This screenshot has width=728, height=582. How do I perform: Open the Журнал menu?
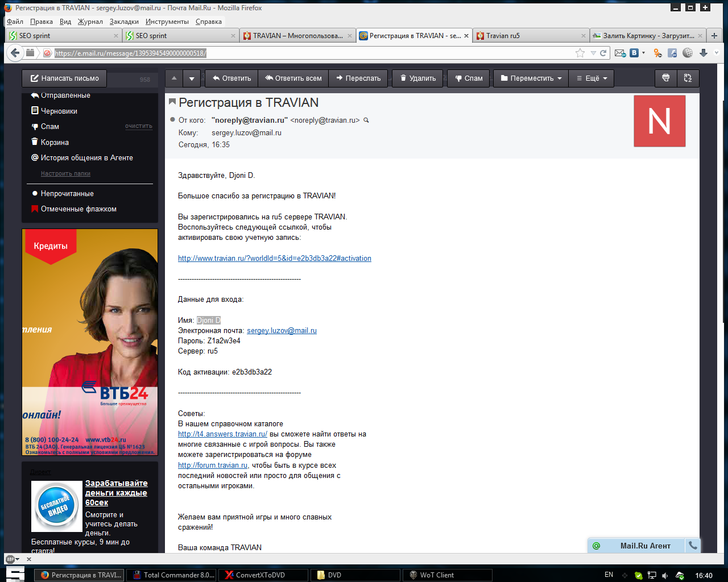click(90, 22)
